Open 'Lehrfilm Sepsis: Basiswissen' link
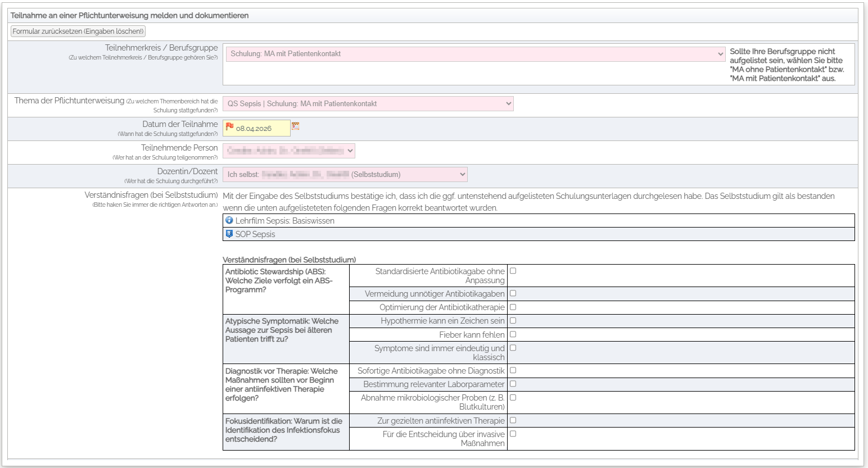 pos(284,221)
